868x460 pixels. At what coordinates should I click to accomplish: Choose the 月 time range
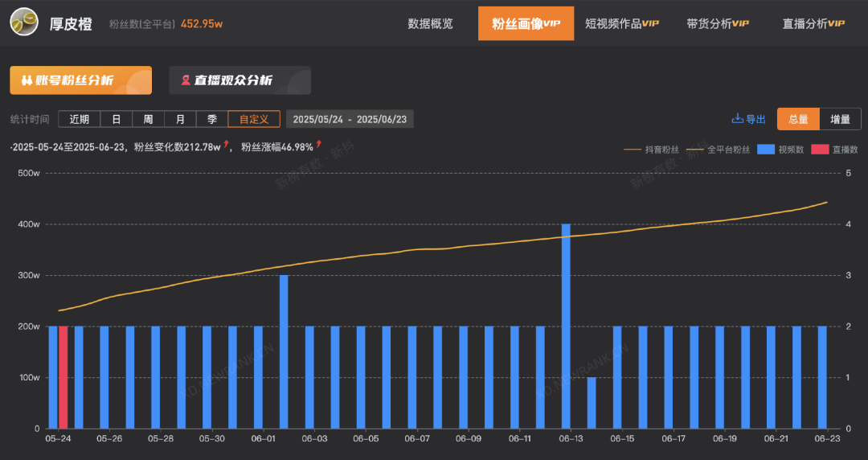click(x=180, y=119)
